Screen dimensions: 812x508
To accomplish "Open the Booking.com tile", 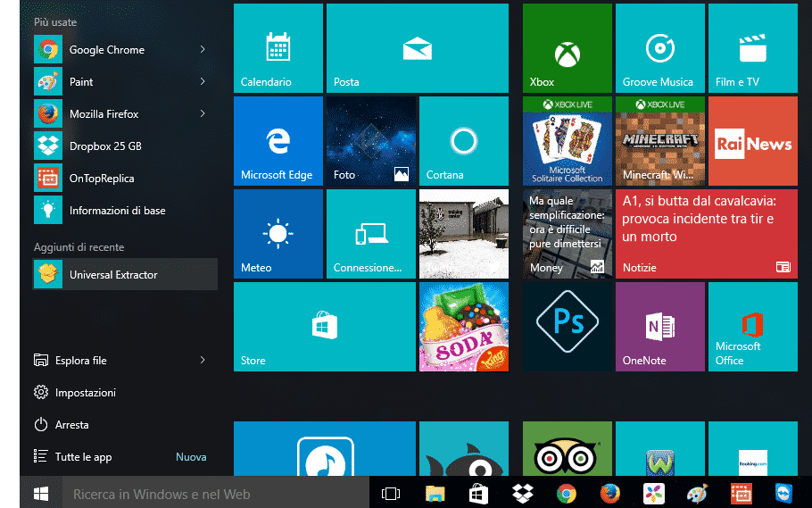I will pos(752,449).
